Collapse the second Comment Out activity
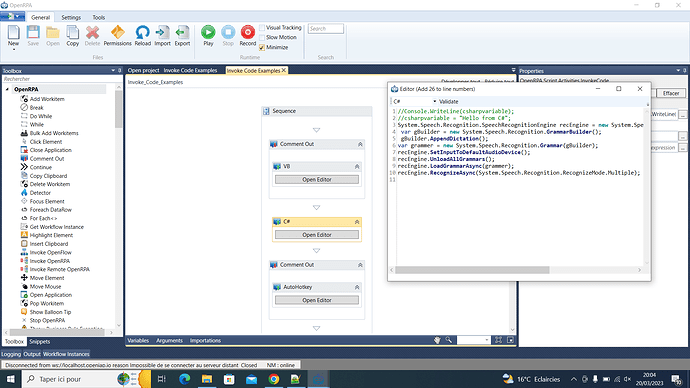The height and width of the screenshot is (388, 690). pyautogui.click(x=360, y=265)
